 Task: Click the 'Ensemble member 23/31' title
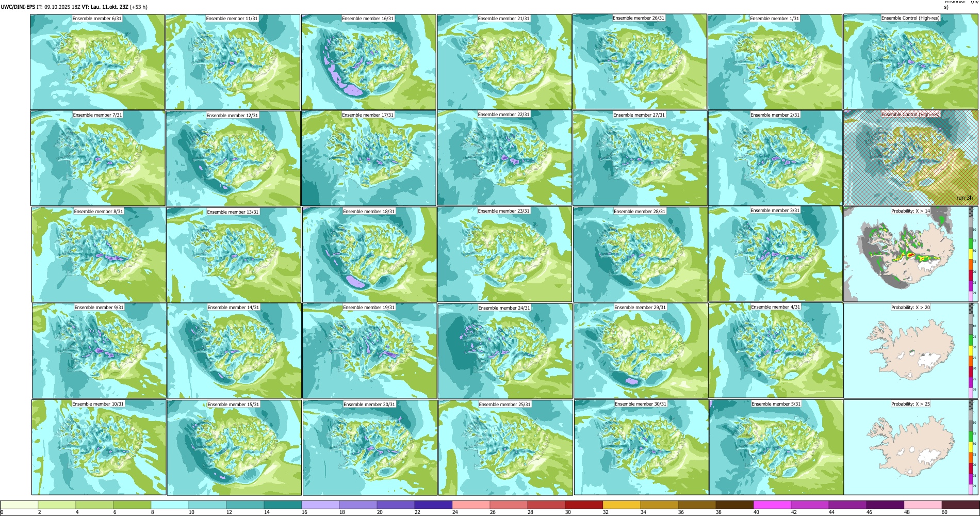pyautogui.click(x=503, y=211)
